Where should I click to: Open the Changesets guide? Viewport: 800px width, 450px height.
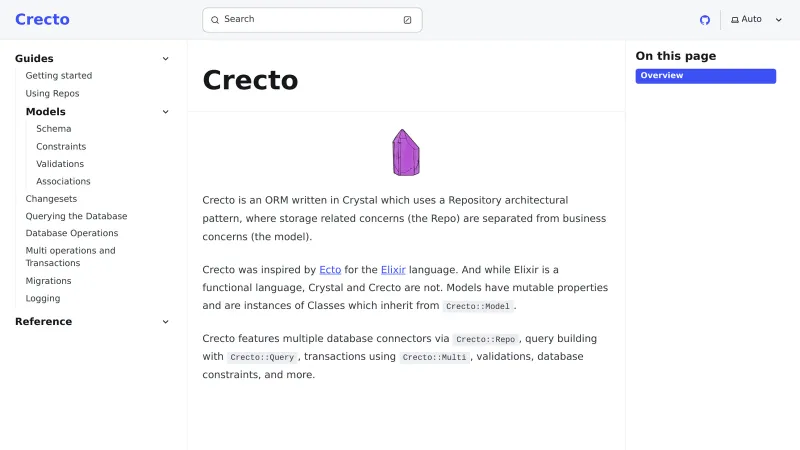[x=51, y=199]
